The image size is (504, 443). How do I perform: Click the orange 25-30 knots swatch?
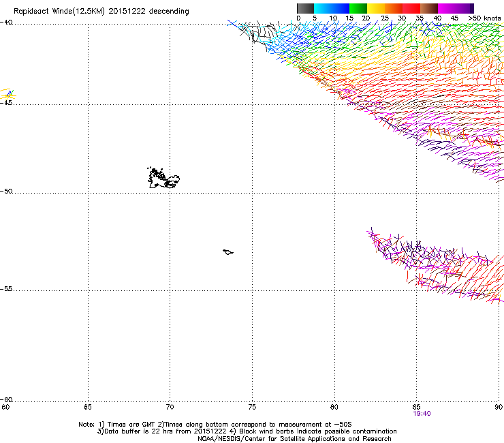click(394, 8)
